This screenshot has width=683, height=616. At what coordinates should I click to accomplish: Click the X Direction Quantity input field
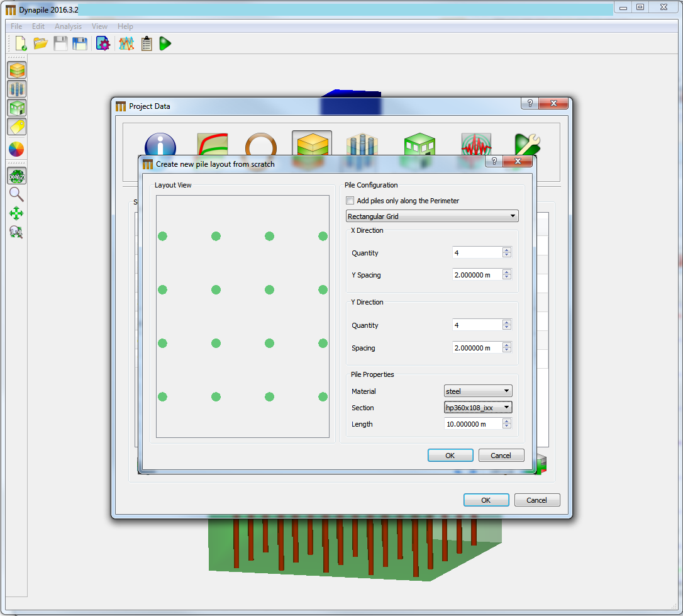point(477,253)
